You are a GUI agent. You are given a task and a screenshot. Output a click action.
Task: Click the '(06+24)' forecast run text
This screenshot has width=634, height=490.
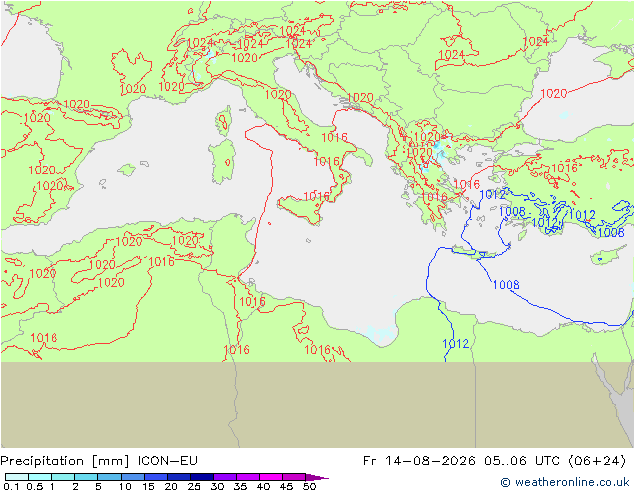pos(597,461)
